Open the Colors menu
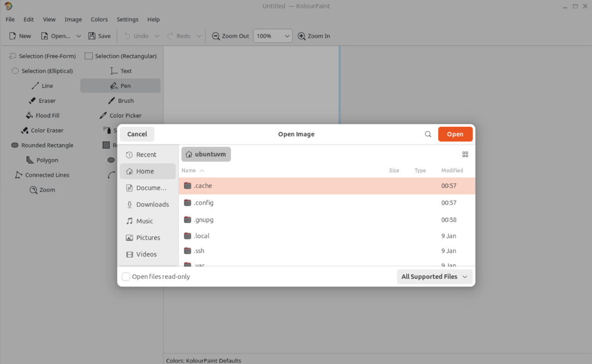 99,19
